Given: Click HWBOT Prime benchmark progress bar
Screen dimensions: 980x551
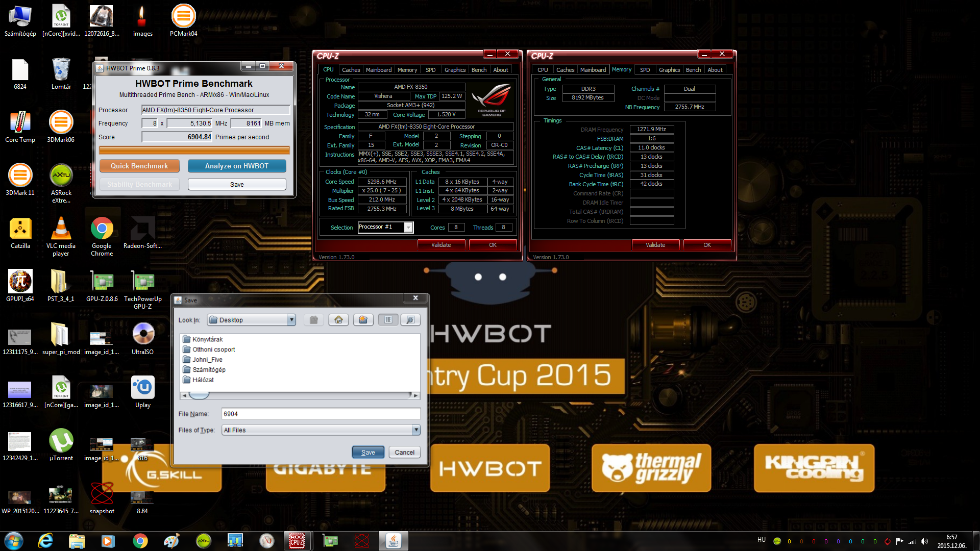Looking at the screenshot, I should coord(194,150).
